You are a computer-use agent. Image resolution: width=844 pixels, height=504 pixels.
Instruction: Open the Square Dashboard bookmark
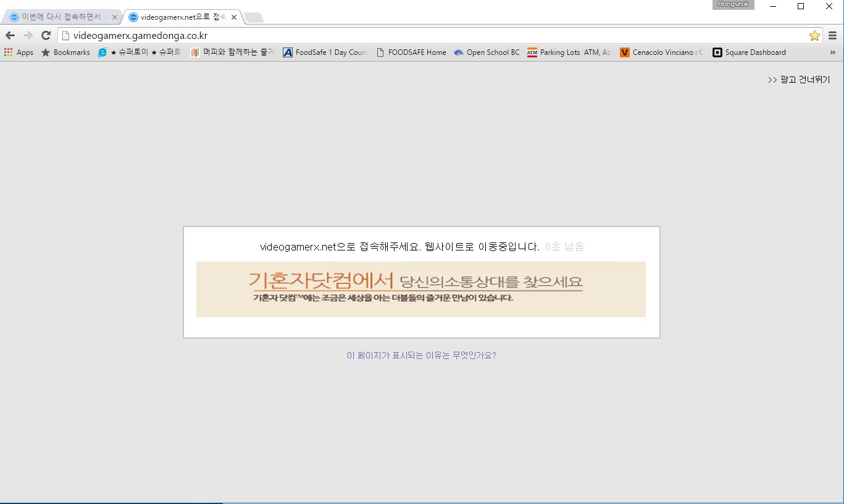point(749,52)
